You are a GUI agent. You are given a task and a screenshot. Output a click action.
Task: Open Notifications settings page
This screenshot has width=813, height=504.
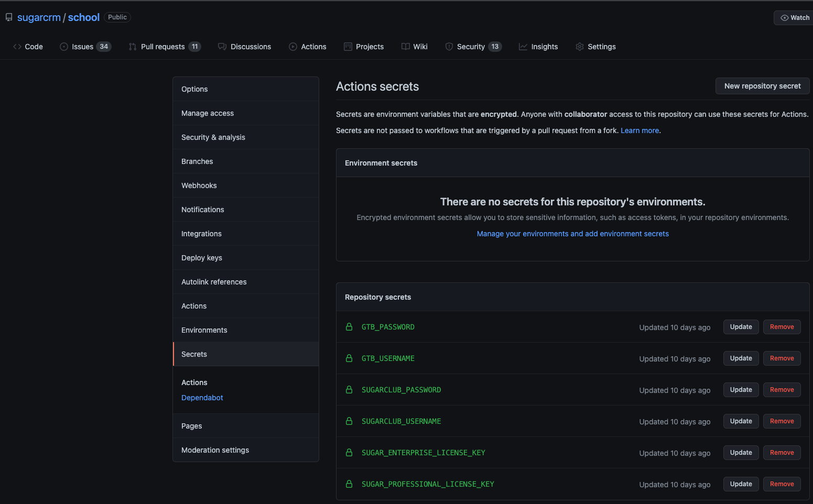(246, 210)
